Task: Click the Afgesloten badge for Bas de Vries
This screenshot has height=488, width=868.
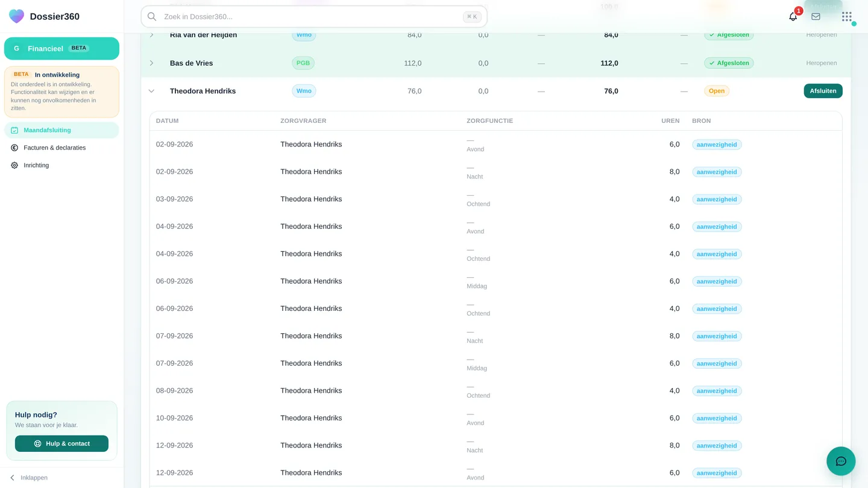Action: point(729,63)
